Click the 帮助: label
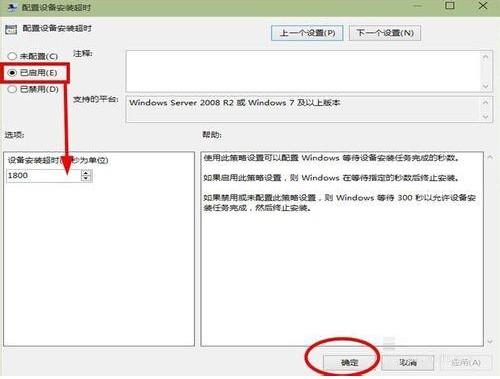The image size is (500, 379). pos(212,135)
